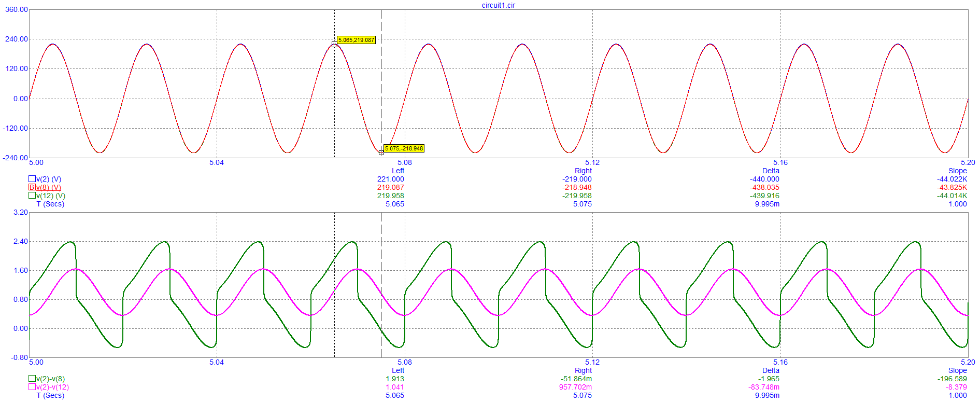Click the Left value 1.041
This screenshot has width=980, height=402.
coord(395,387)
